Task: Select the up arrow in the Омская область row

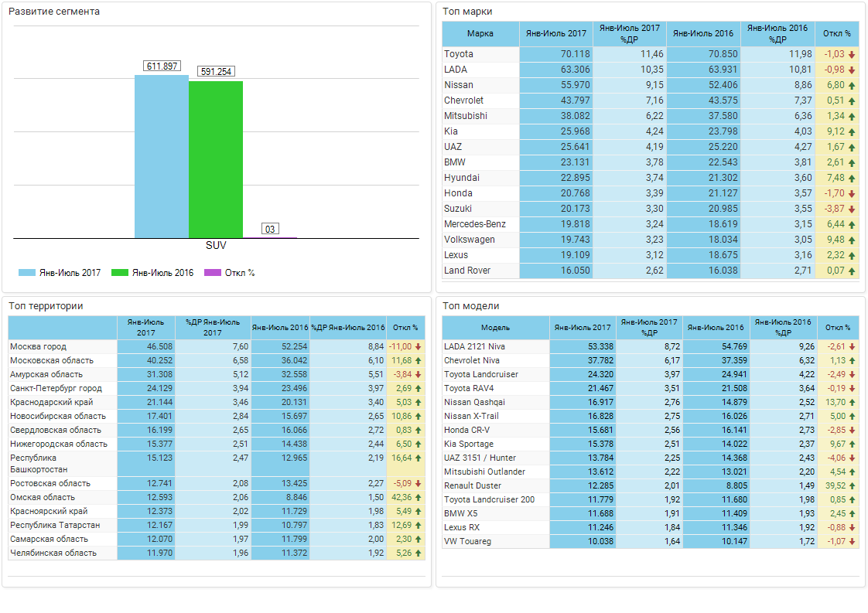Action: 418,497
